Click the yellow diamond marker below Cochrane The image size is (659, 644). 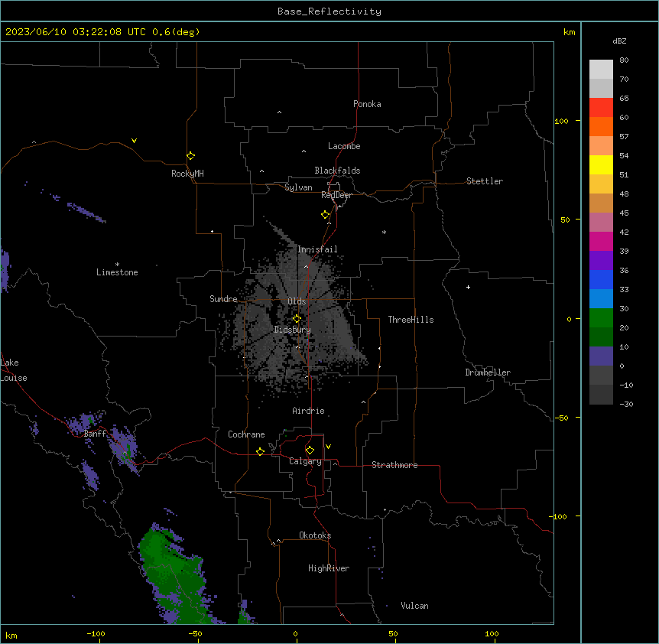(260, 451)
